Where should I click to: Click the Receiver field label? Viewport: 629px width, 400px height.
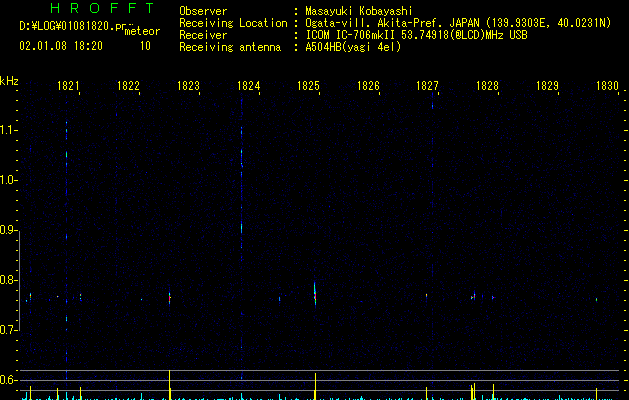click(x=203, y=35)
